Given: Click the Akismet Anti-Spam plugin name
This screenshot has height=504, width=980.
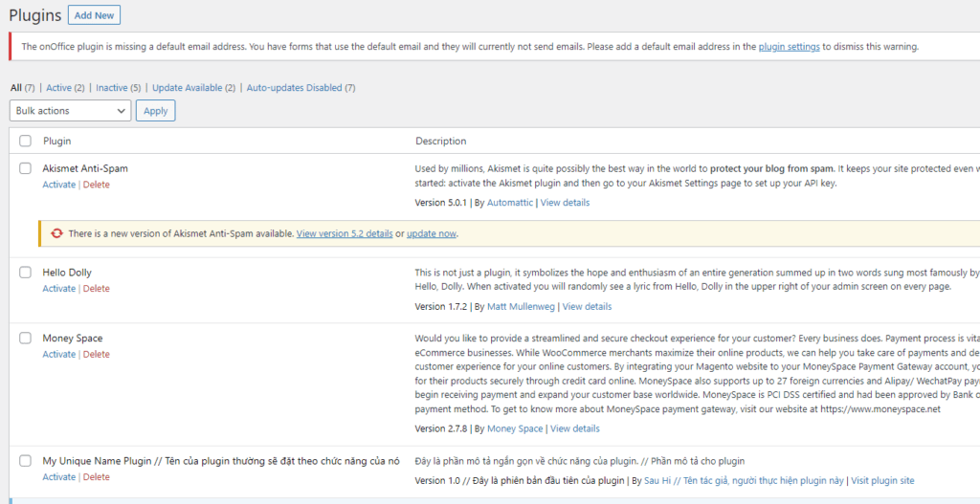Looking at the screenshot, I should (x=85, y=168).
